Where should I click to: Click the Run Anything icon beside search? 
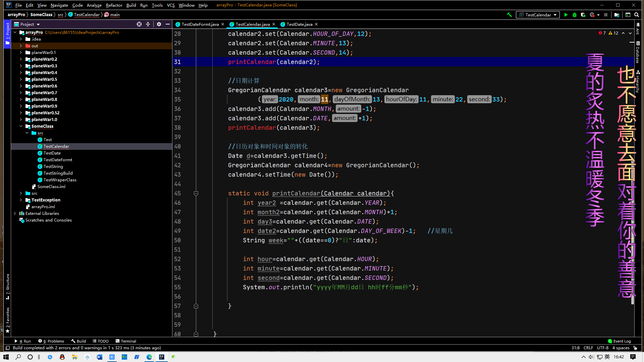pyautogui.click(x=628, y=15)
